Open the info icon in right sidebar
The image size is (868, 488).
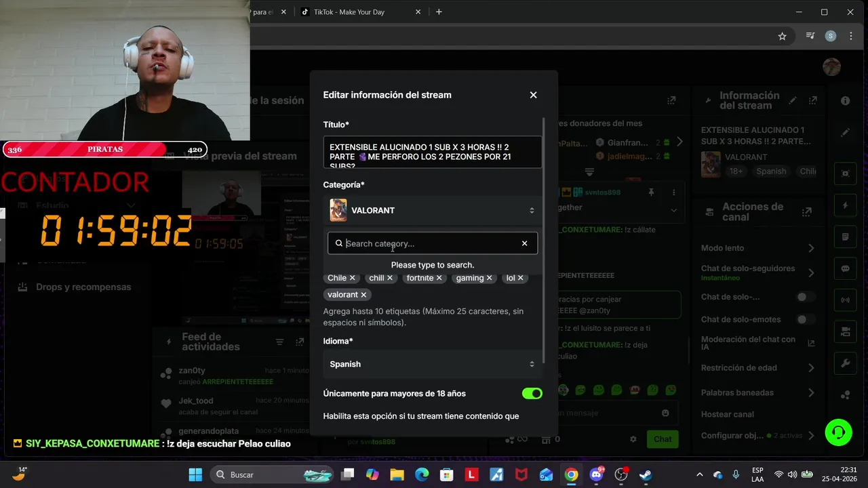click(846, 100)
